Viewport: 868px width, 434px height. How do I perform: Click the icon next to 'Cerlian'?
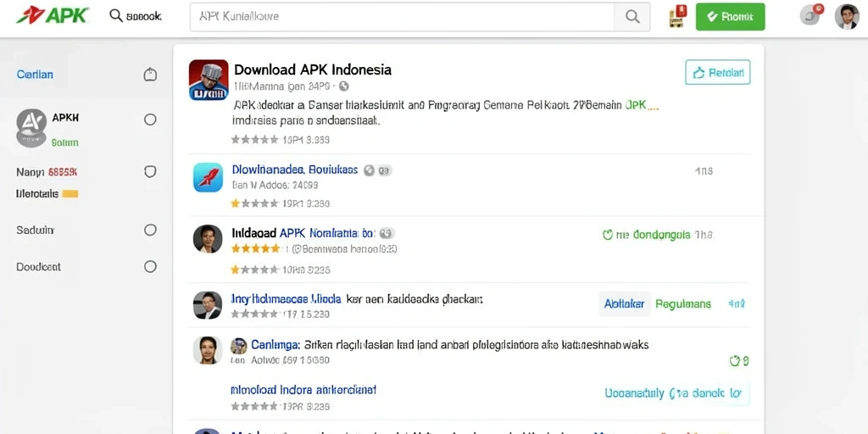point(150,75)
